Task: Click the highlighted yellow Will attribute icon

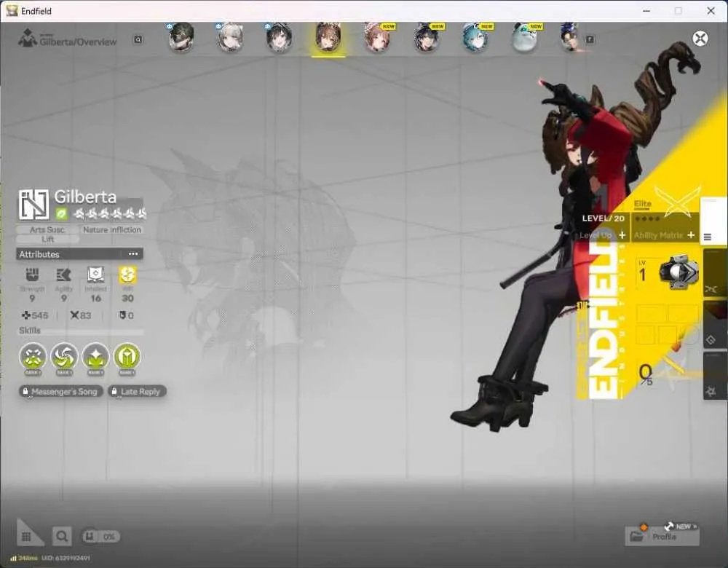Action: pos(127,275)
